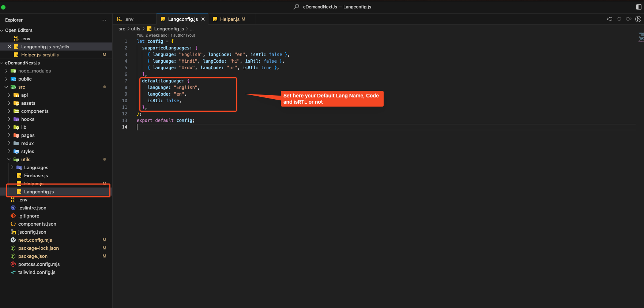The width and height of the screenshot is (644, 308).
Task: Click the pages folder icon
Action: coord(16,136)
